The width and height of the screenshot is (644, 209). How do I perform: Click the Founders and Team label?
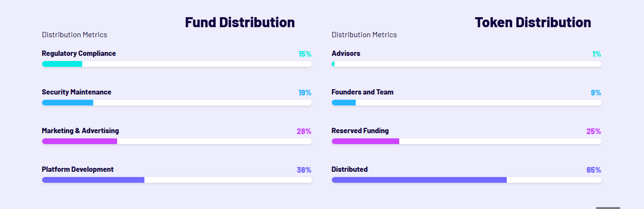[362, 92]
